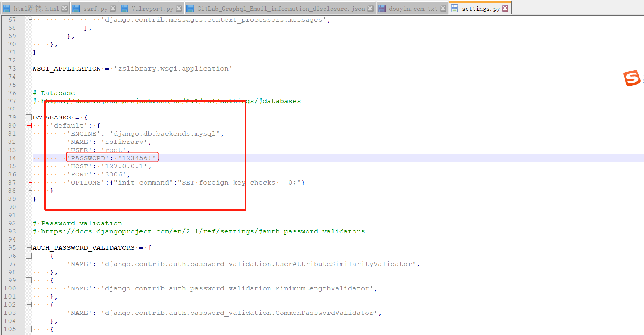Click line number 95 in the margin
644x335 pixels.
pyautogui.click(x=12, y=248)
